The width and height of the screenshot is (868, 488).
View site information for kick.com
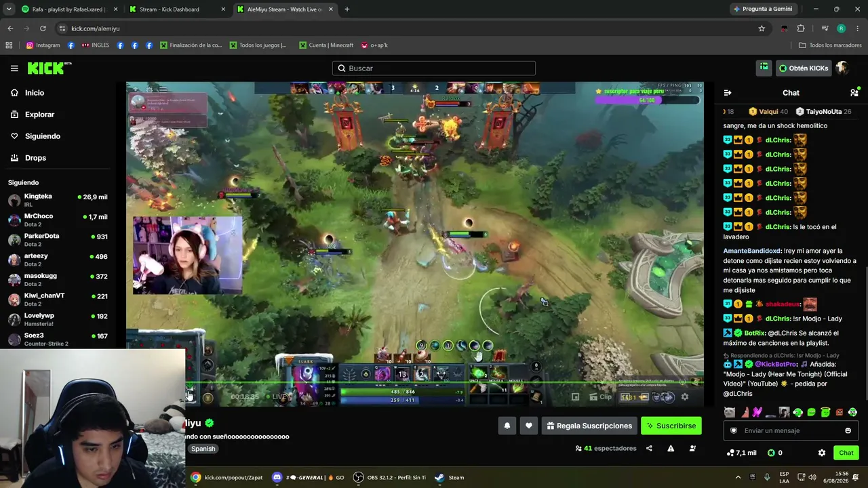62,28
